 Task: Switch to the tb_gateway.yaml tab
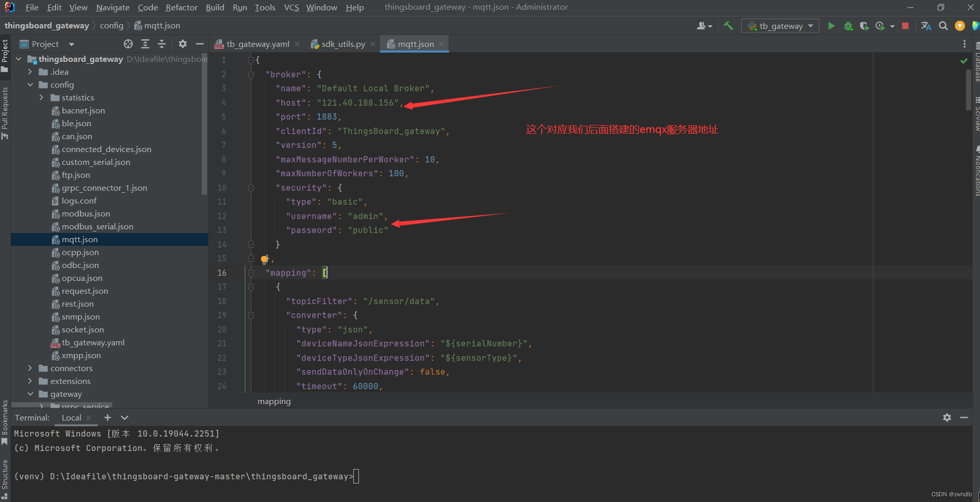tap(257, 44)
